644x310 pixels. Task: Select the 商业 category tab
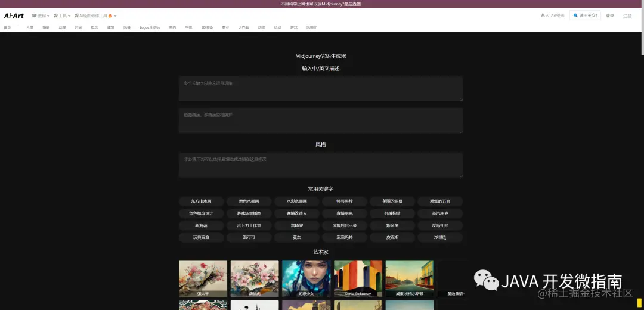[x=225, y=27]
